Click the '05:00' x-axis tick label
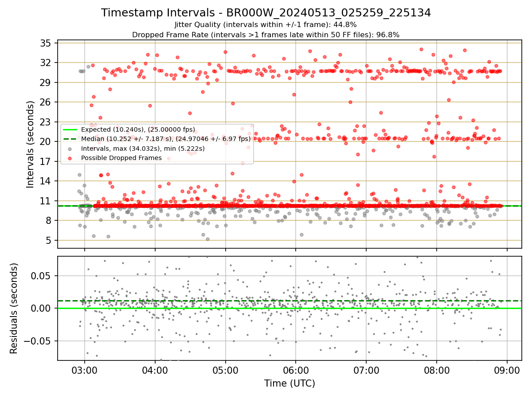Viewport: 532px width, 399px height. point(225,370)
